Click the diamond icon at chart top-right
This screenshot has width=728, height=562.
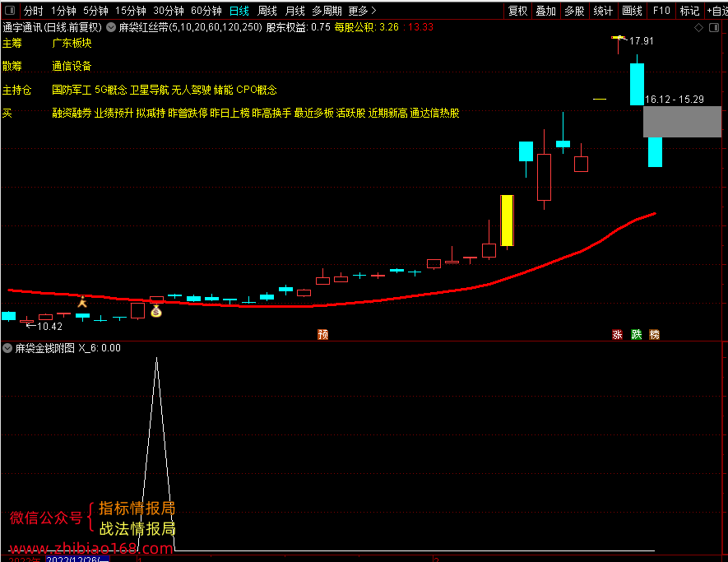click(x=698, y=28)
